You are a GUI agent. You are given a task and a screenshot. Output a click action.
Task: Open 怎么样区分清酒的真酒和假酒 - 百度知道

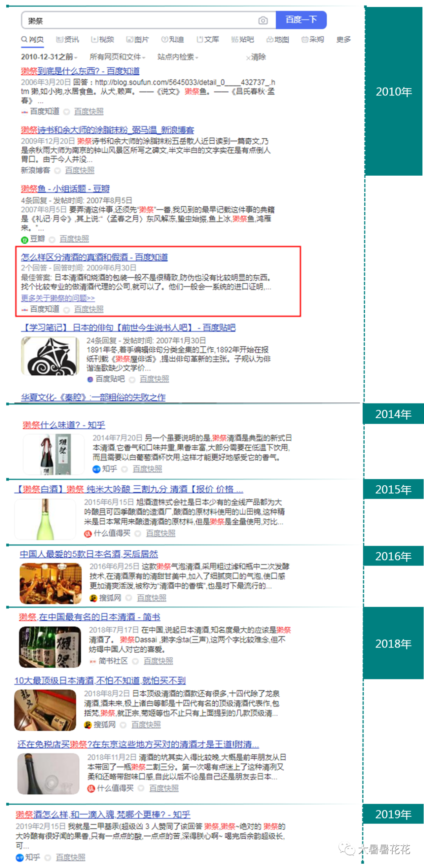pos(94,257)
